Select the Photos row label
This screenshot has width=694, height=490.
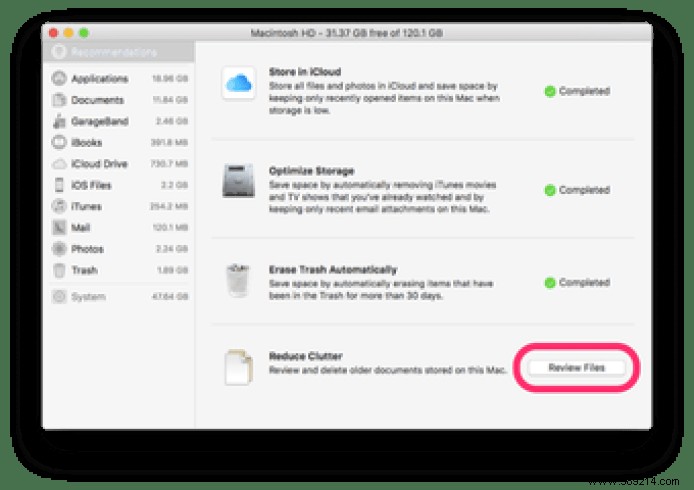coord(87,249)
